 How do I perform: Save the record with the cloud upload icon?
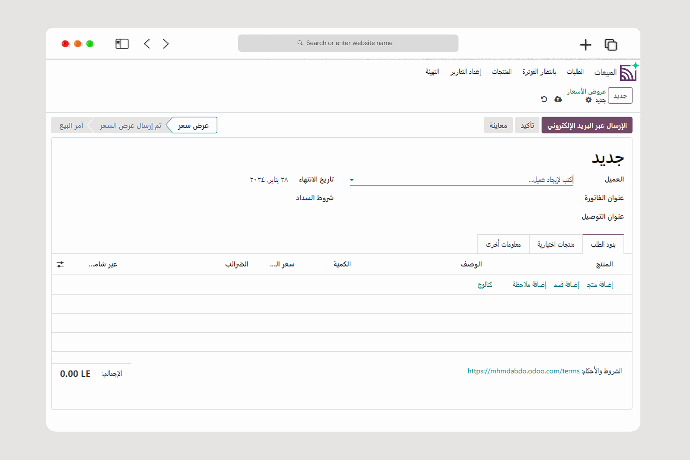click(558, 99)
